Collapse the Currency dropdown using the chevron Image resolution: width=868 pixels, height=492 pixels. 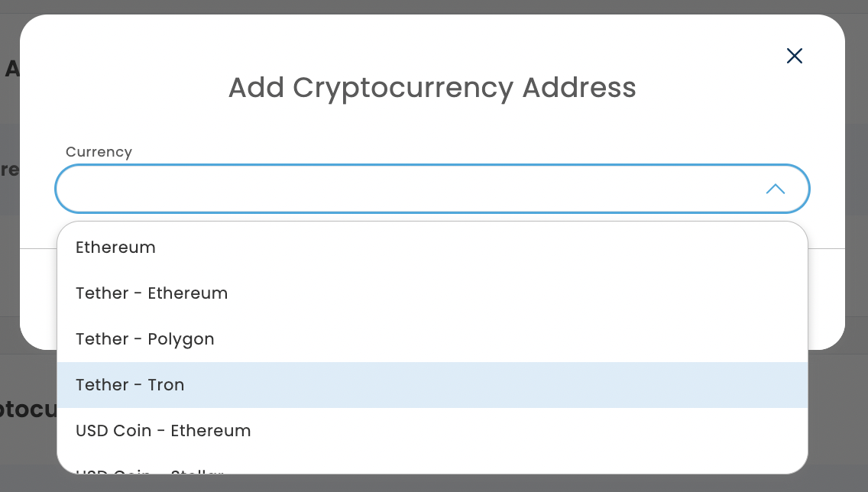[x=775, y=189]
